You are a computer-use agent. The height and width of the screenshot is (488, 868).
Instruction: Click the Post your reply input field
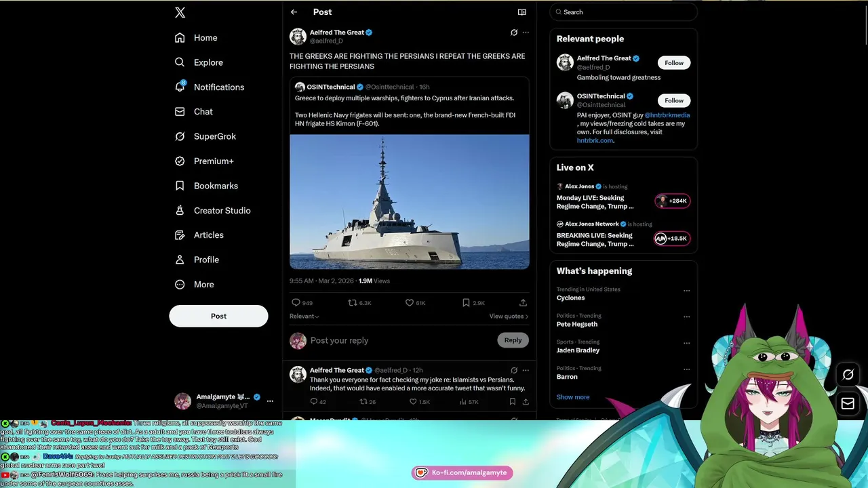pyautogui.click(x=400, y=340)
